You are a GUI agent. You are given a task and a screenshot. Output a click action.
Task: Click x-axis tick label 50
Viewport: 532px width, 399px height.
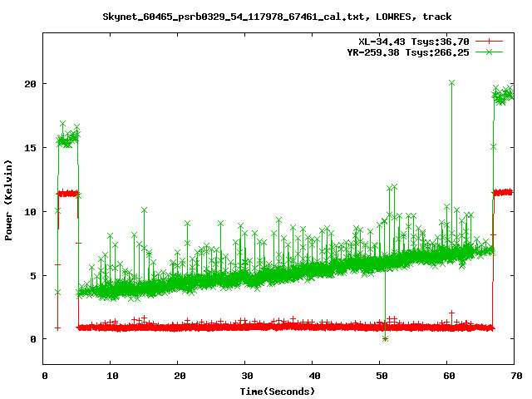point(382,376)
